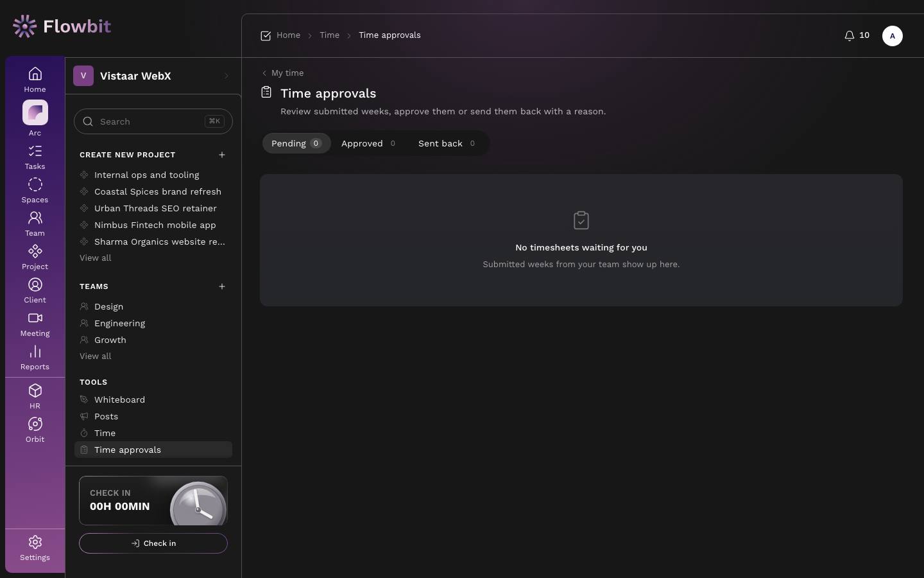The width and height of the screenshot is (924, 578).
Task: Go to Tasks in the sidebar
Action: 35,157
